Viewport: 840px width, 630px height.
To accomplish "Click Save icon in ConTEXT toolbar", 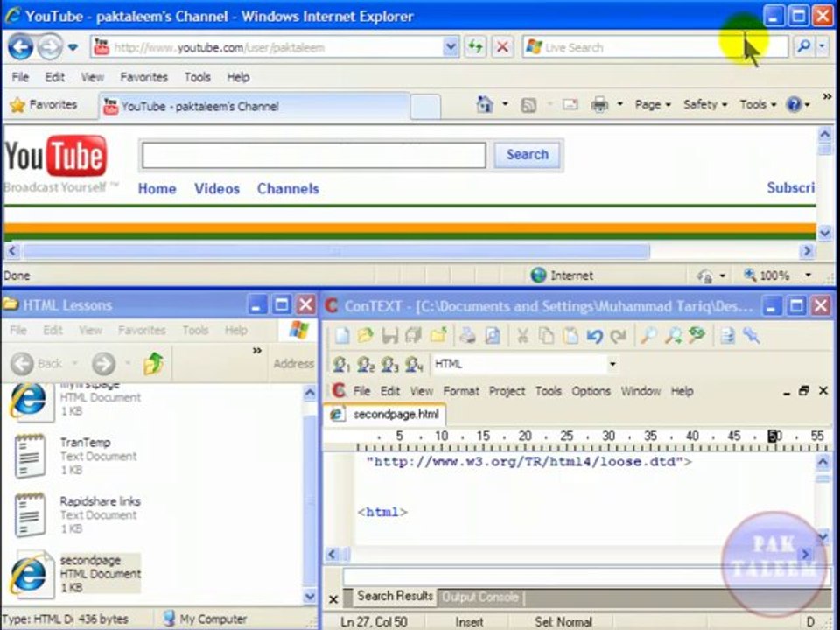I will point(389,335).
